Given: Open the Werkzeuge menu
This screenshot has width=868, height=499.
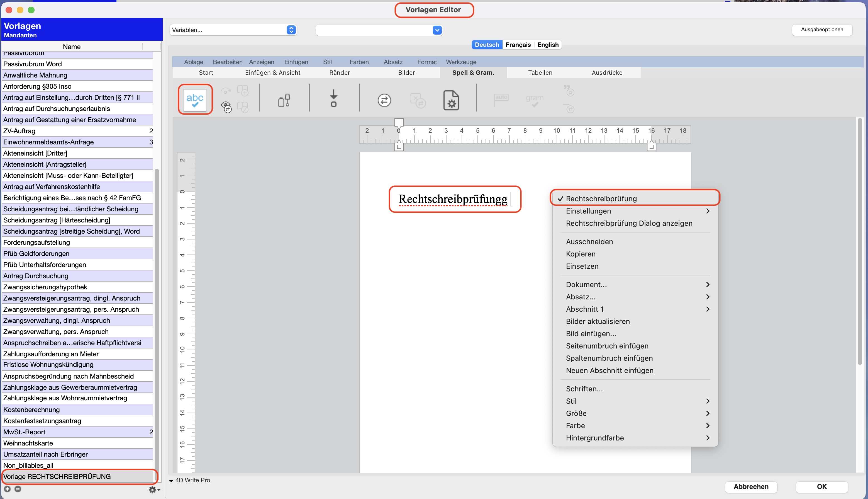Looking at the screenshot, I should pyautogui.click(x=461, y=62).
